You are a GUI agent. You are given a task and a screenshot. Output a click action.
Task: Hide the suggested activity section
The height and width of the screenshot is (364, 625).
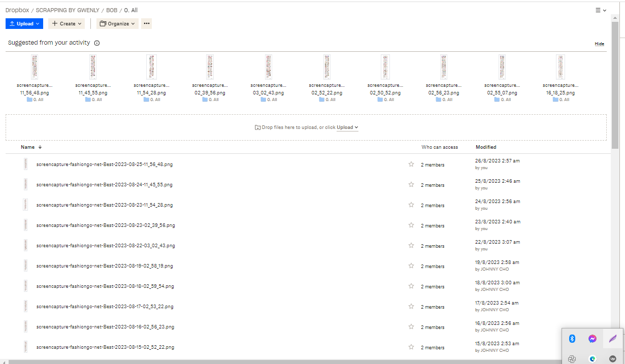[x=600, y=44]
